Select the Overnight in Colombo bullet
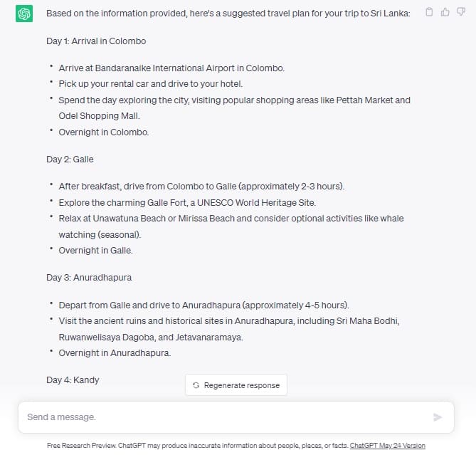The height and width of the screenshot is (455, 476). [x=103, y=132]
